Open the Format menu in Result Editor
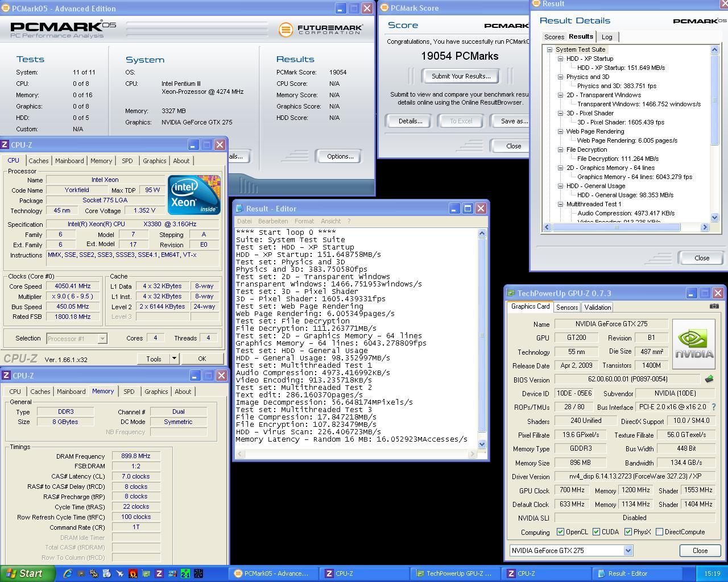The height and width of the screenshot is (582, 728). point(304,221)
